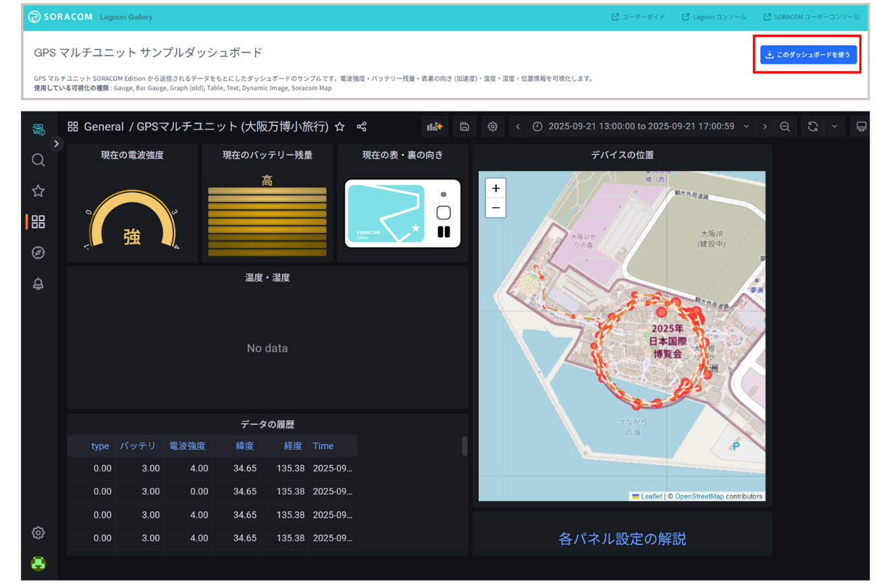Open Dashboards grid icon in sidebar
Screen dimensions: 877x588
click(x=38, y=222)
